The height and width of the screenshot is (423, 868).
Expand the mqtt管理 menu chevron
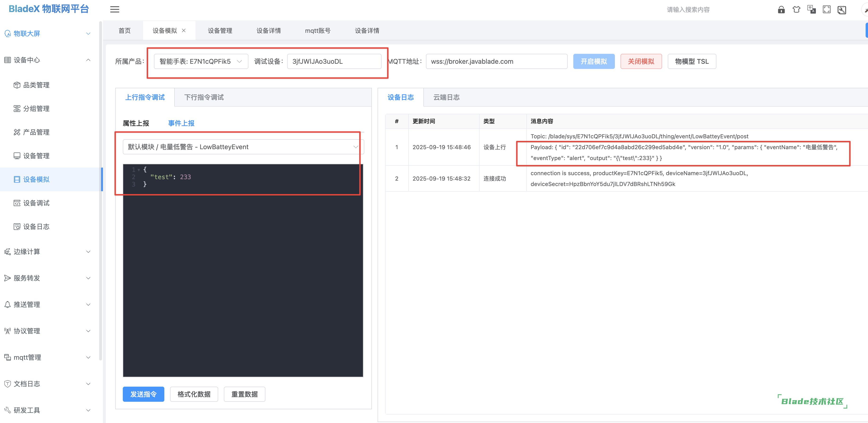pos(88,357)
